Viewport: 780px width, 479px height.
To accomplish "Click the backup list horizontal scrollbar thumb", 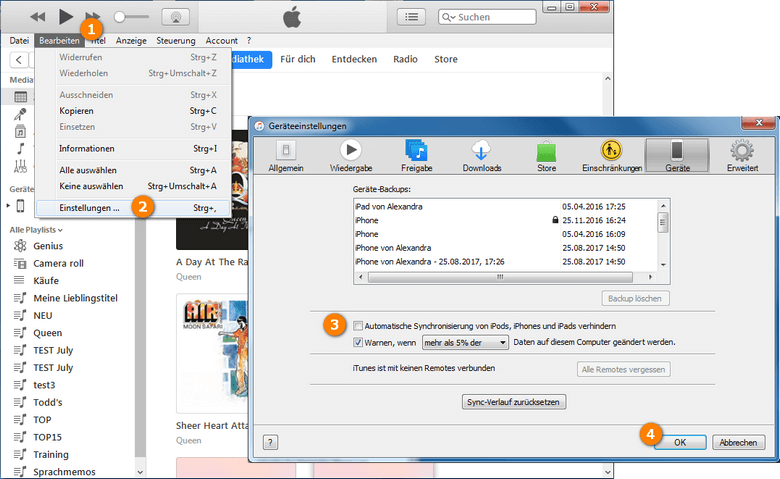I will pyautogui.click(x=499, y=277).
